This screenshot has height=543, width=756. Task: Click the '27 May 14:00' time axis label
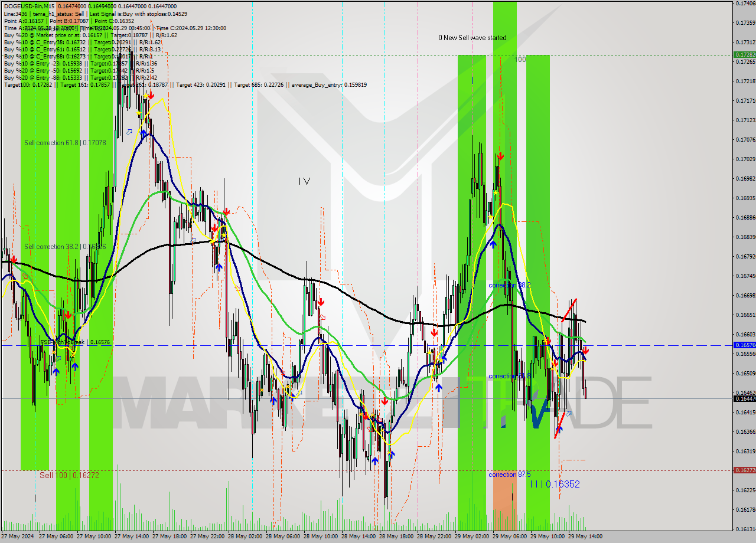(x=132, y=537)
